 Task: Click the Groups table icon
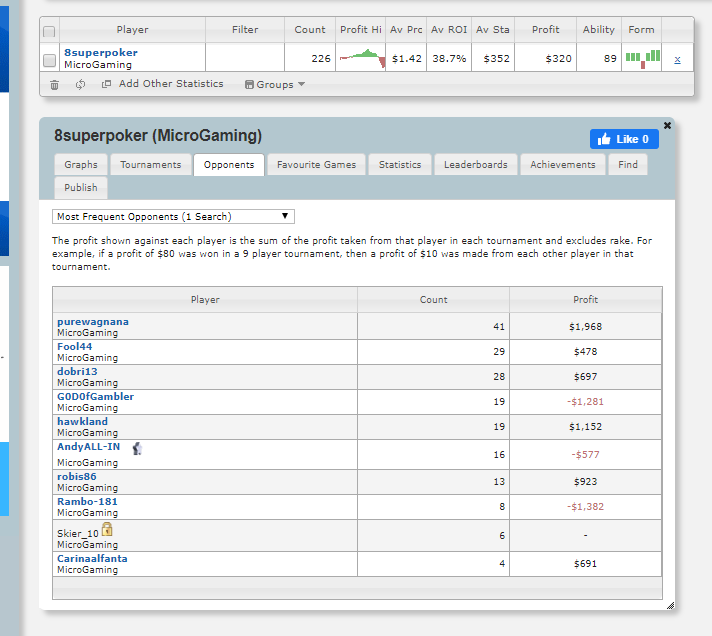coord(249,84)
